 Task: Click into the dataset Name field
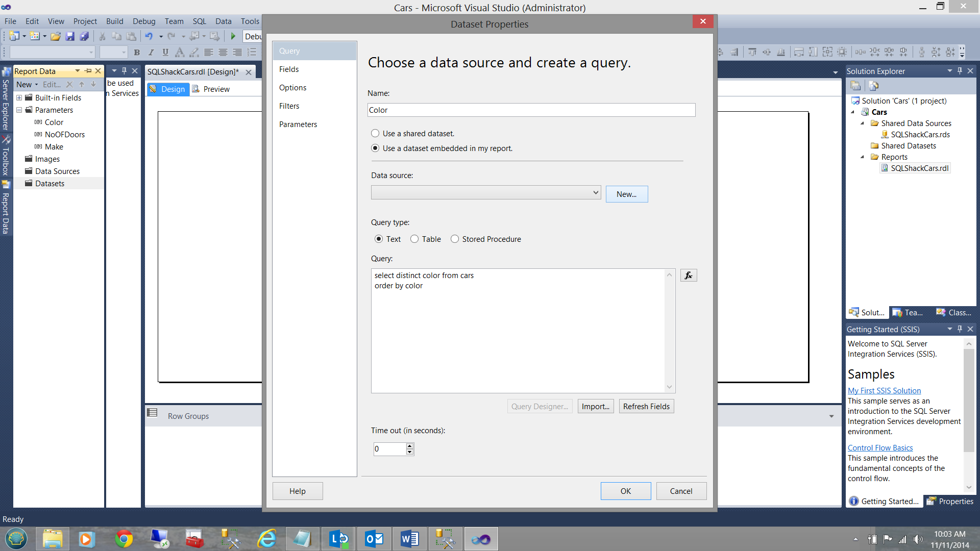[x=531, y=110]
